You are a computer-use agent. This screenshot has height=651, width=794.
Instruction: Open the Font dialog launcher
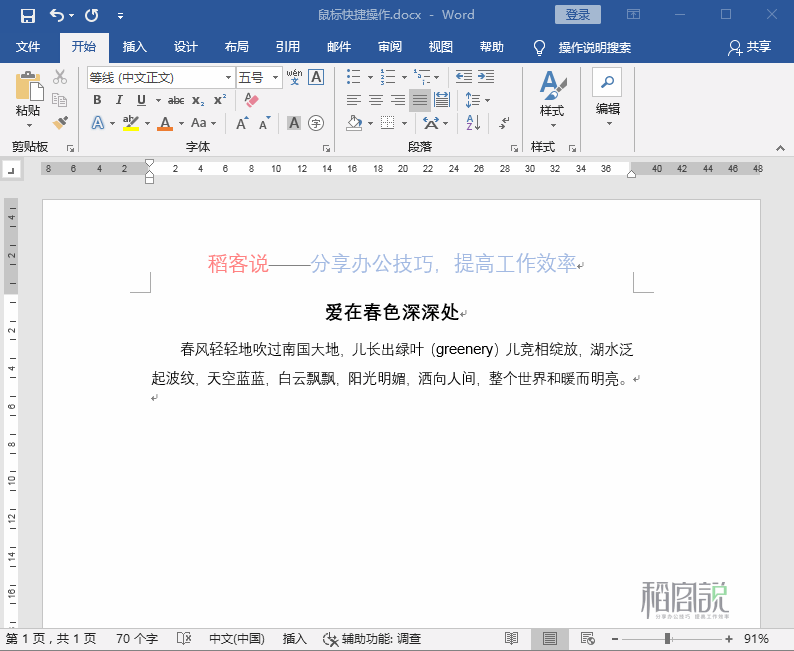pos(326,148)
